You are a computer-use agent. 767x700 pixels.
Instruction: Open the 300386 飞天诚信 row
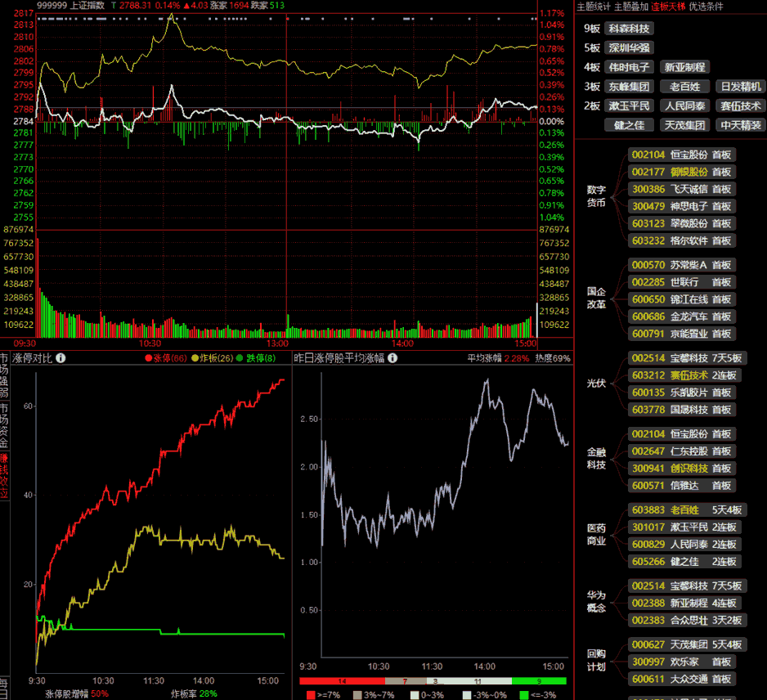coord(682,189)
